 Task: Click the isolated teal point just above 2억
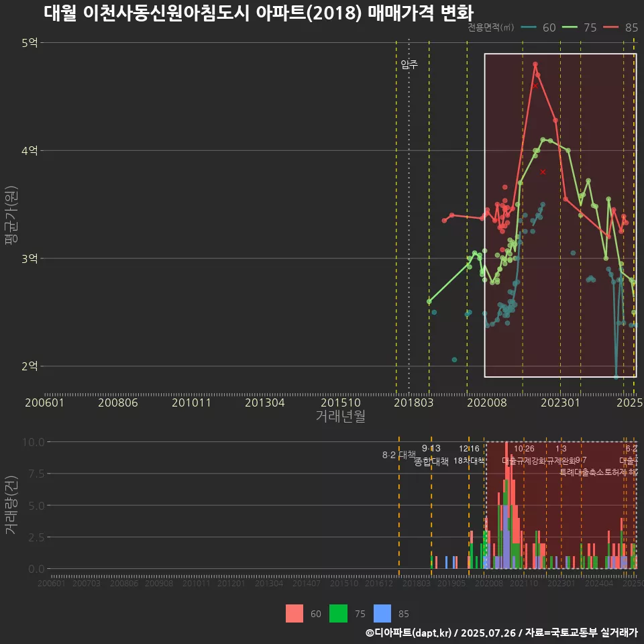coord(454,360)
